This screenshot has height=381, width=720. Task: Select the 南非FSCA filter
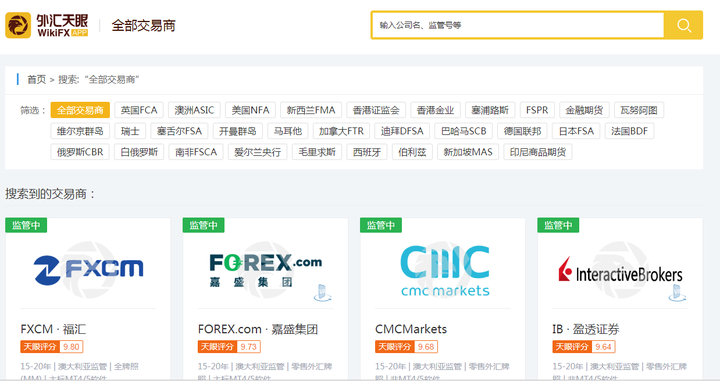[x=196, y=152]
